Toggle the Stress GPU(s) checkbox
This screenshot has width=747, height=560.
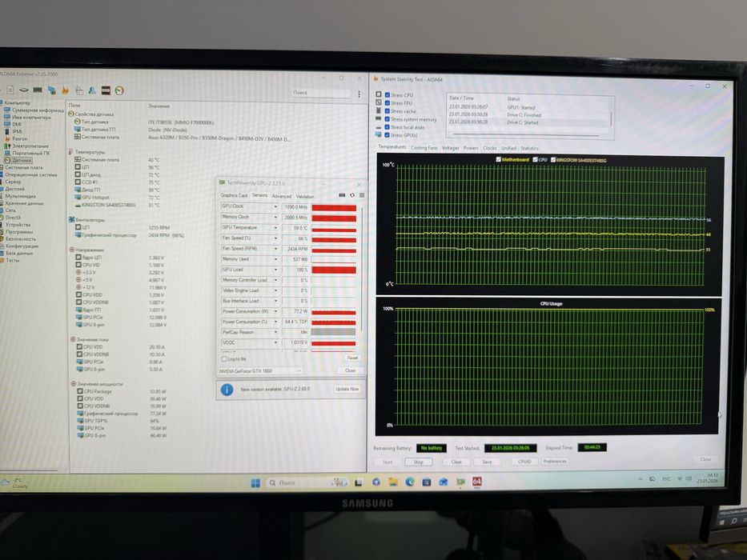pos(388,135)
